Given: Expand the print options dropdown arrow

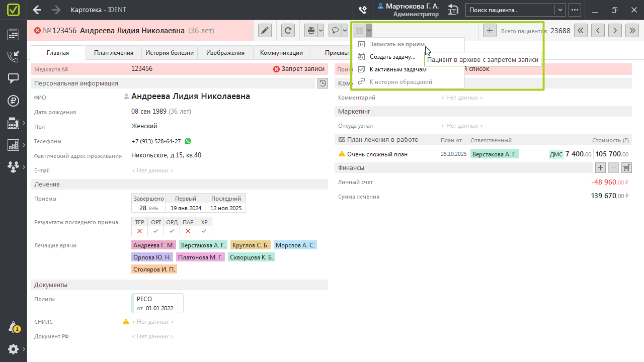Looking at the screenshot, I should (x=321, y=31).
